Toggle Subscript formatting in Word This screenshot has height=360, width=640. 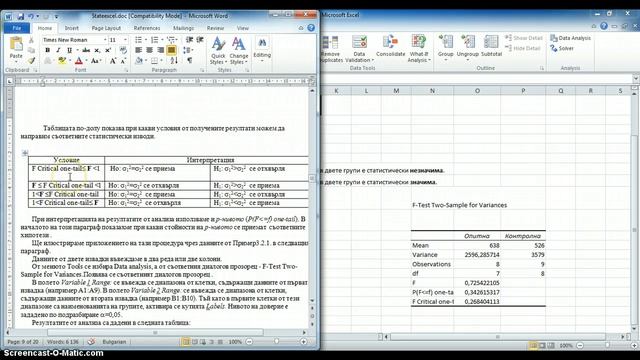[97, 50]
